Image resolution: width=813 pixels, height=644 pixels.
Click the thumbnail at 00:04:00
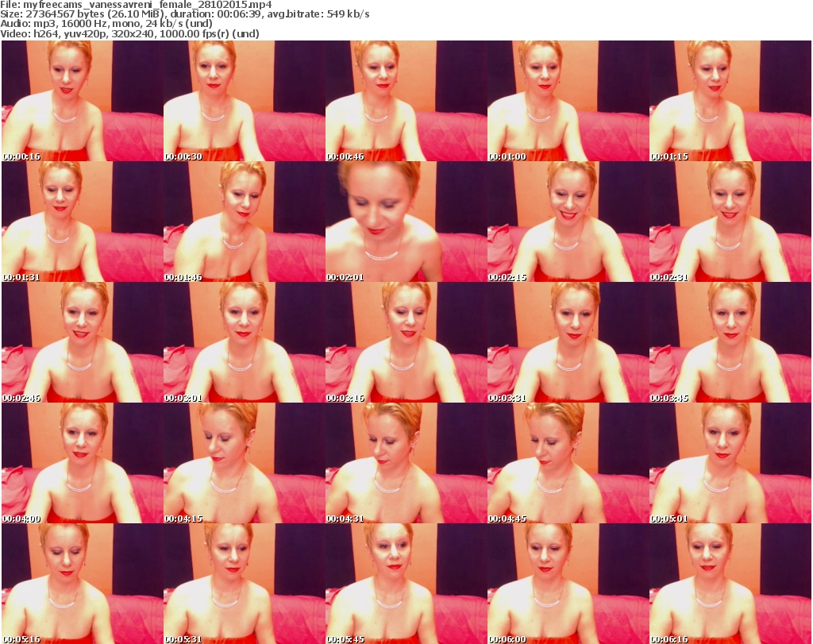[x=83, y=463]
